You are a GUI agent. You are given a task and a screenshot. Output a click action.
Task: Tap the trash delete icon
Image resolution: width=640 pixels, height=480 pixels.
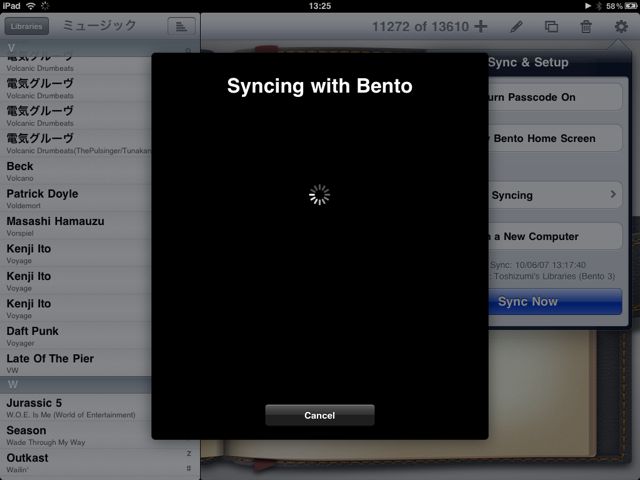tap(586, 27)
